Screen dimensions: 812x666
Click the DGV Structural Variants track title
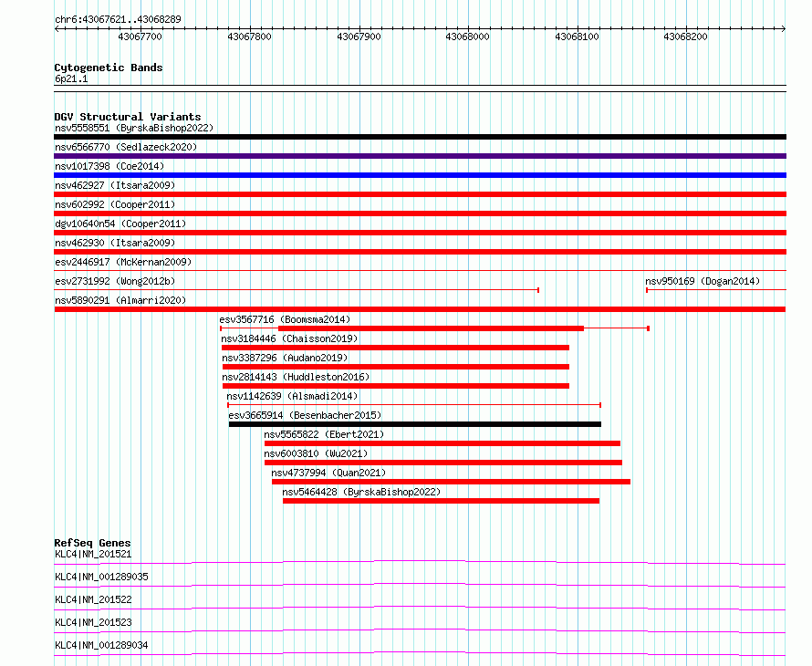[x=128, y=117]
